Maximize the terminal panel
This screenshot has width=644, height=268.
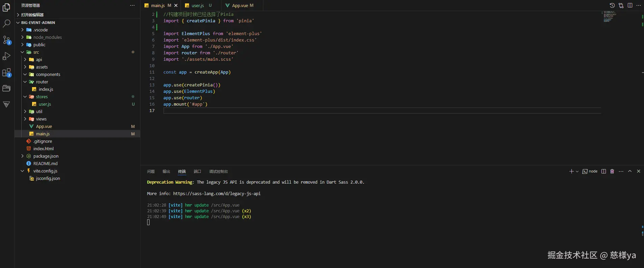(x=630, y=171)
